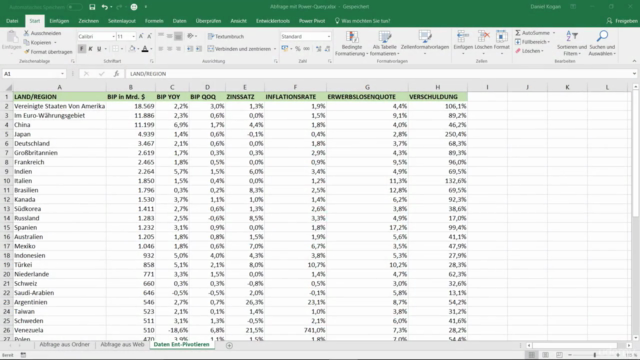Switch to the Power Pivot tab

[x=312, y=21]
